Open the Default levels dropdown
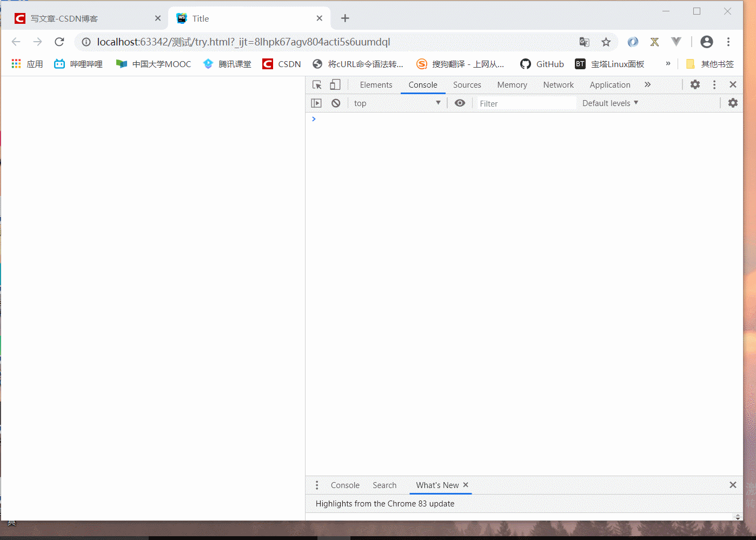Screen dimensions: 756x540 tap(610, 103)
